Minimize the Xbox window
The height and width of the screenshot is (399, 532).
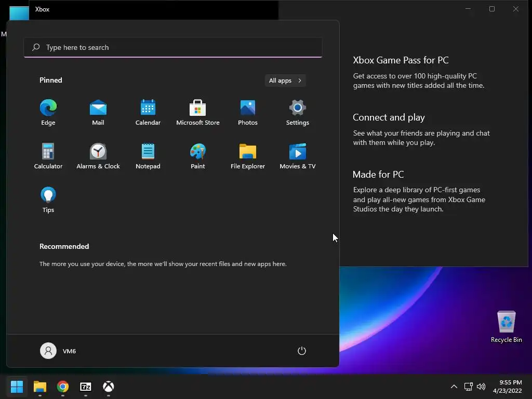click(x=468, y=9)
